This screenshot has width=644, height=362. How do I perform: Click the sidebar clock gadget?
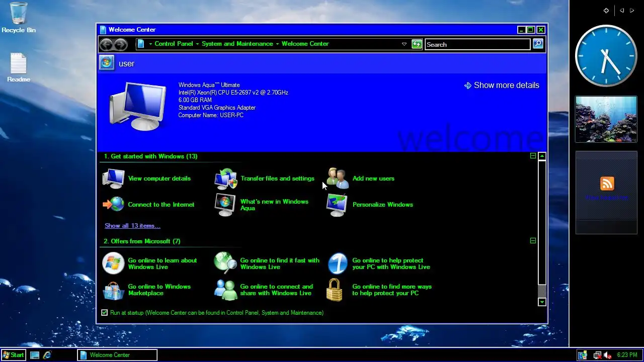[x=606, y=56]
